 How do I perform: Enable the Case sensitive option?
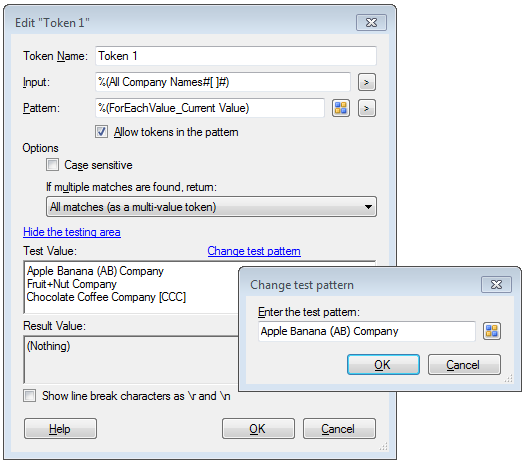(x=52, y=165)
